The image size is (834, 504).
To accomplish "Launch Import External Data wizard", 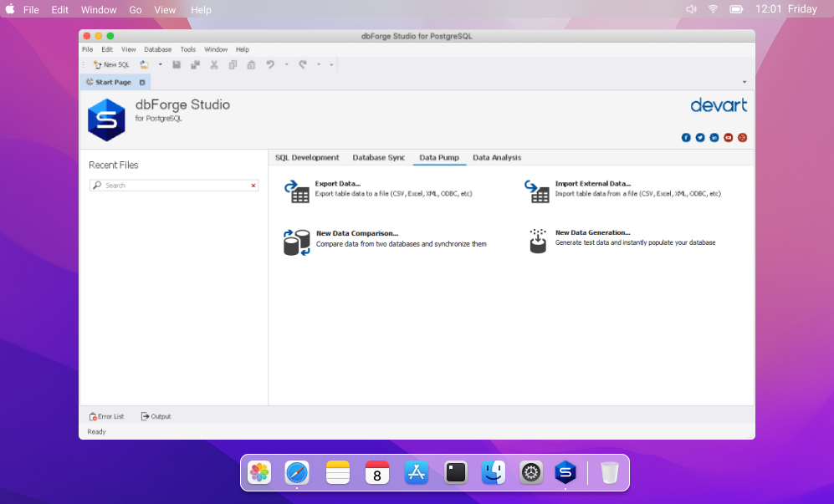I will [622, 191].
